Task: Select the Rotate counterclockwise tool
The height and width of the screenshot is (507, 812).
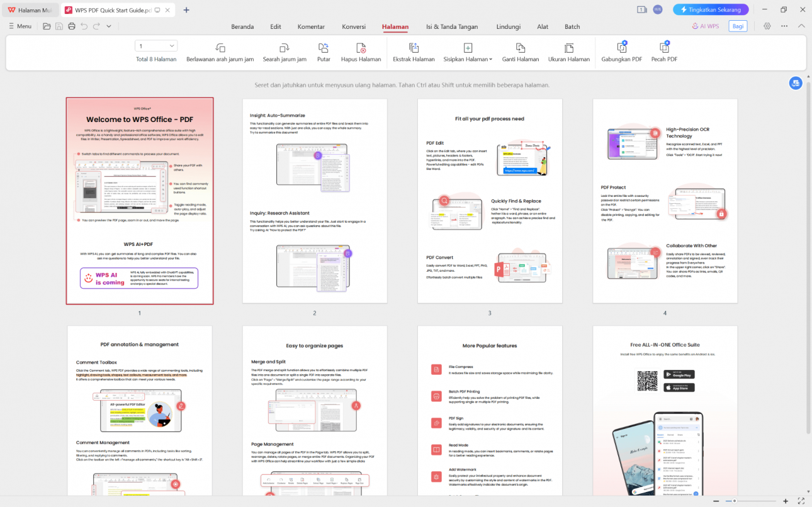Action: pyautogui.click(x=220, y=47)
